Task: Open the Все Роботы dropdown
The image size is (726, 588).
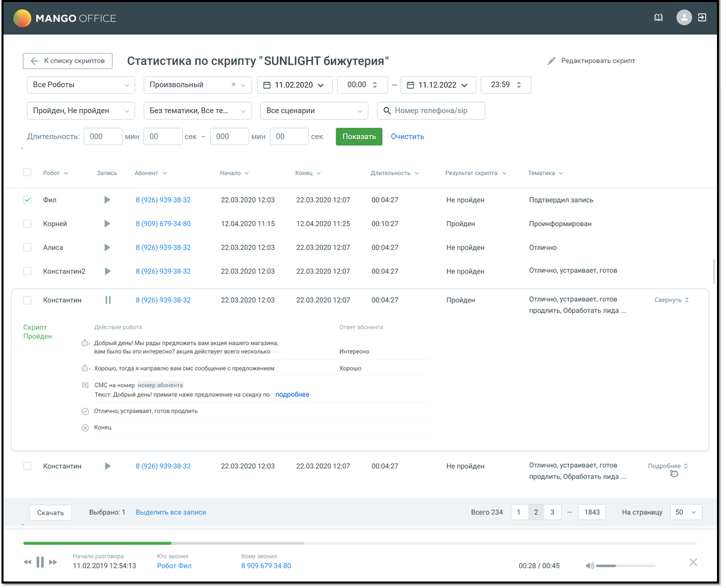Action: click(81, 85)
